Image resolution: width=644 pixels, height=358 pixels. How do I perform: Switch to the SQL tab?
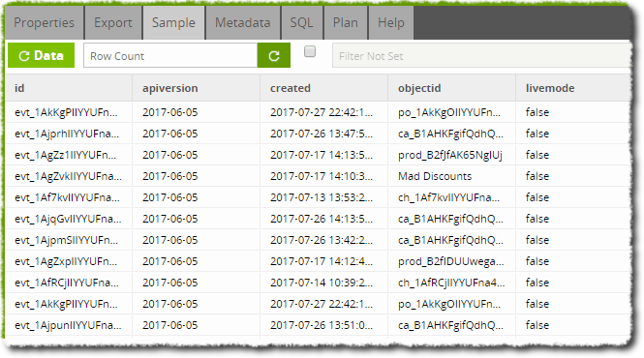pos(301,22)
